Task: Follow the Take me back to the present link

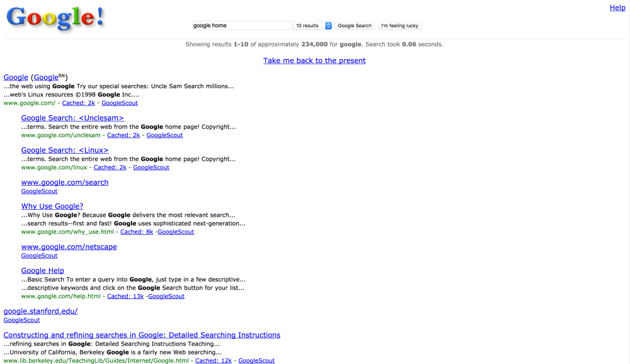Action: tap(314, 60)
